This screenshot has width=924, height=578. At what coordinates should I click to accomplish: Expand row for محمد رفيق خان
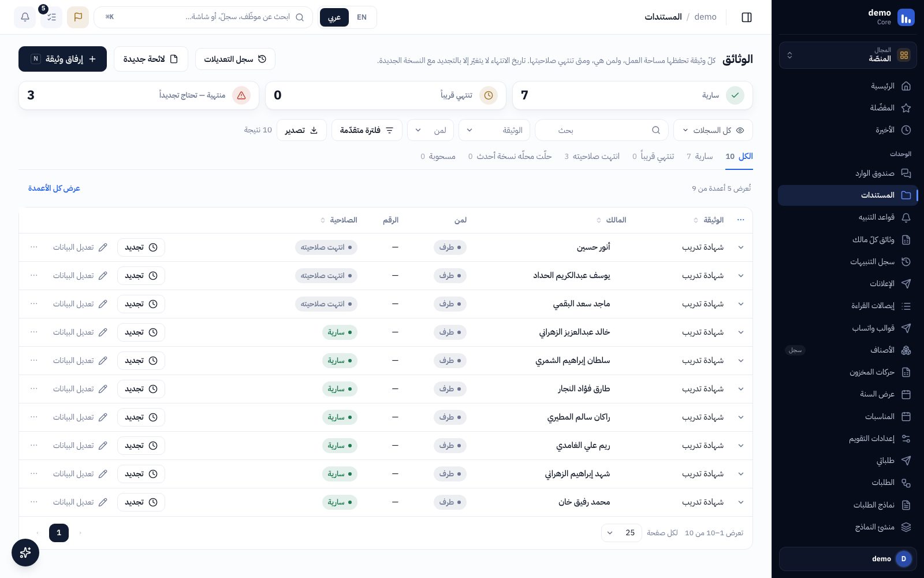tap(741, 502)
